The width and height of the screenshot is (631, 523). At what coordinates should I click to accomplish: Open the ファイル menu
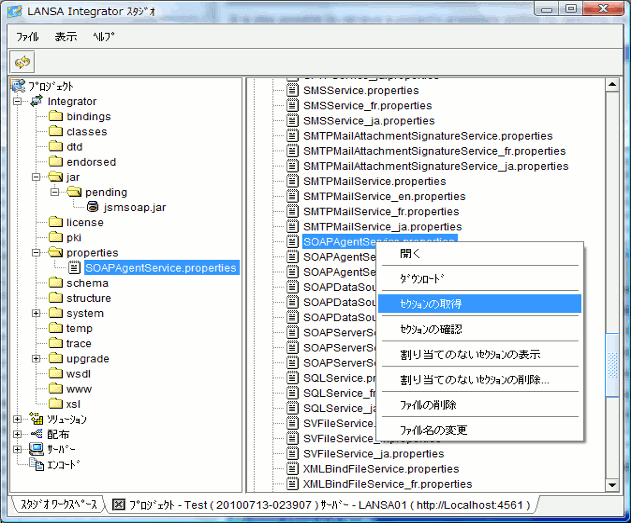point(27,37)
